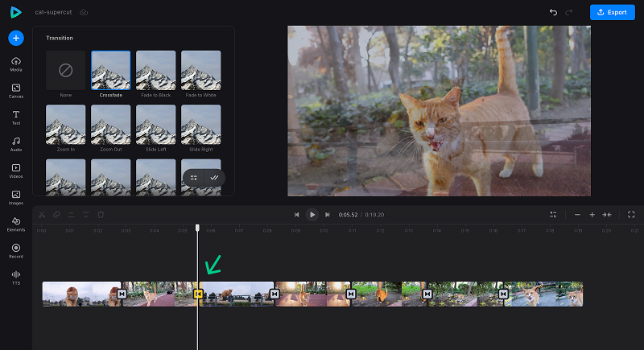Skip to previous clip start
This screenshot has height=350, width=644.
pos(296,215)
